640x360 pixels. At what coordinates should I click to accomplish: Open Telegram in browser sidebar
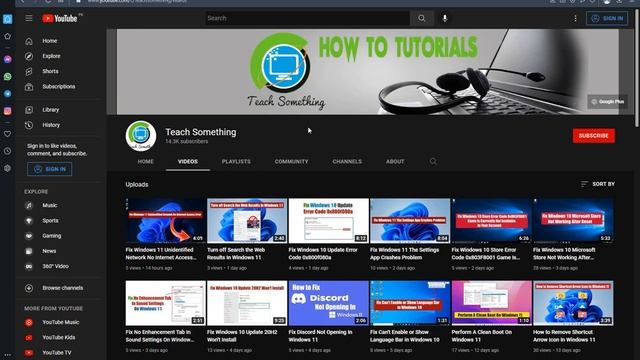(7, 94)
